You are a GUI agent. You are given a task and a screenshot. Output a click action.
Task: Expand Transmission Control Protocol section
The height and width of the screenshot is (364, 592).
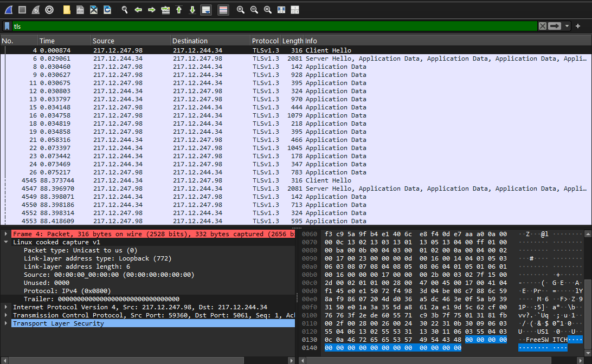click(6, 315)
